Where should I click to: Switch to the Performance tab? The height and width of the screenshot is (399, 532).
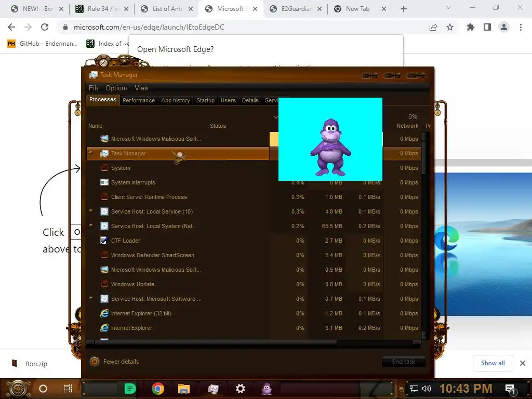coord(138,100)
